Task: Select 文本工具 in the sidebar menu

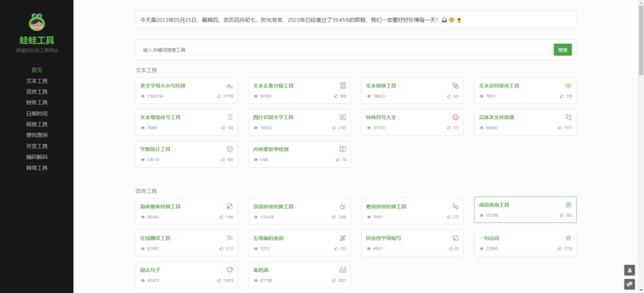Action: (x=37, y=81)
